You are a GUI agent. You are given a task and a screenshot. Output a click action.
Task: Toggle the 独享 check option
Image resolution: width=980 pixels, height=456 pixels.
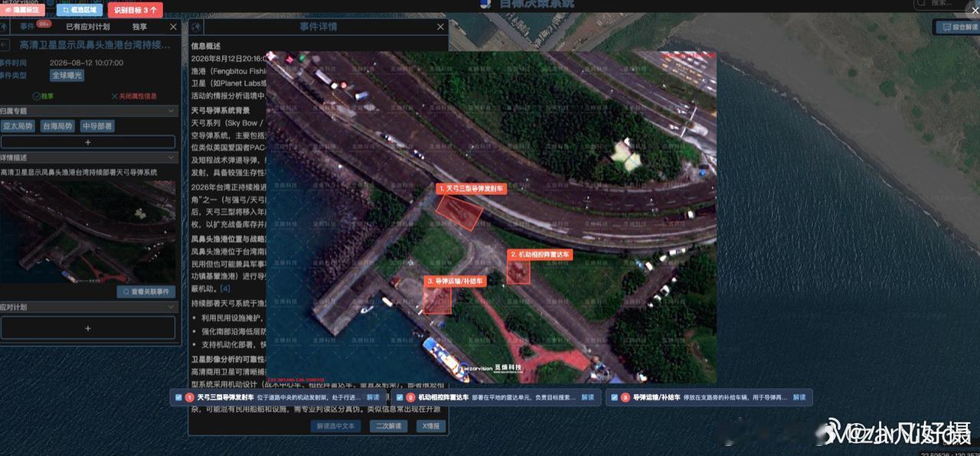coord(43,96)
